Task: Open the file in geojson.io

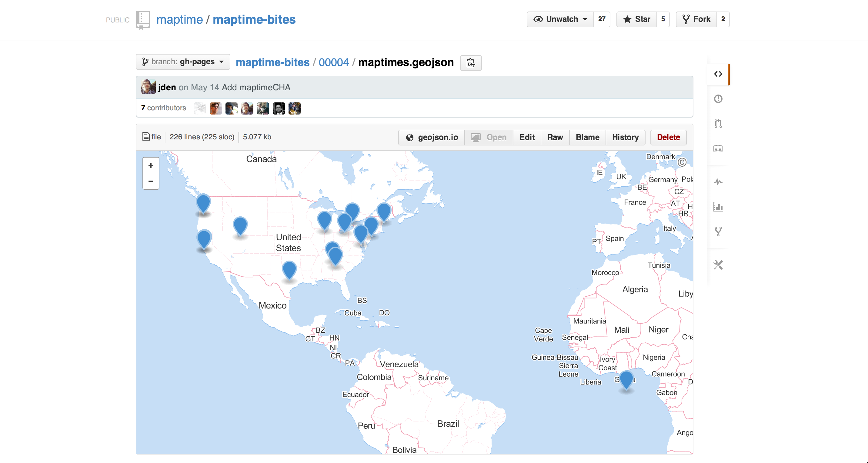Action: 432,137
